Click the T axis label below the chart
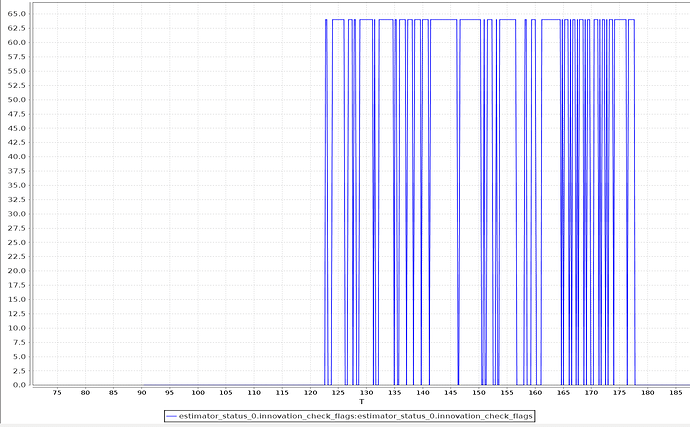Viewport: 690px width, 427px height. [x=361, y=401]
